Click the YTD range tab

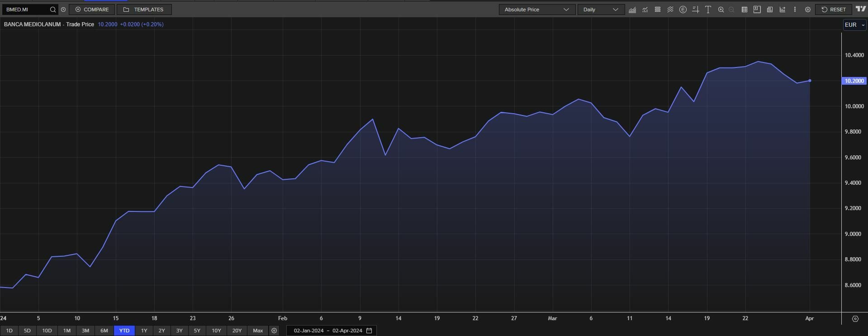pos(124,331)
